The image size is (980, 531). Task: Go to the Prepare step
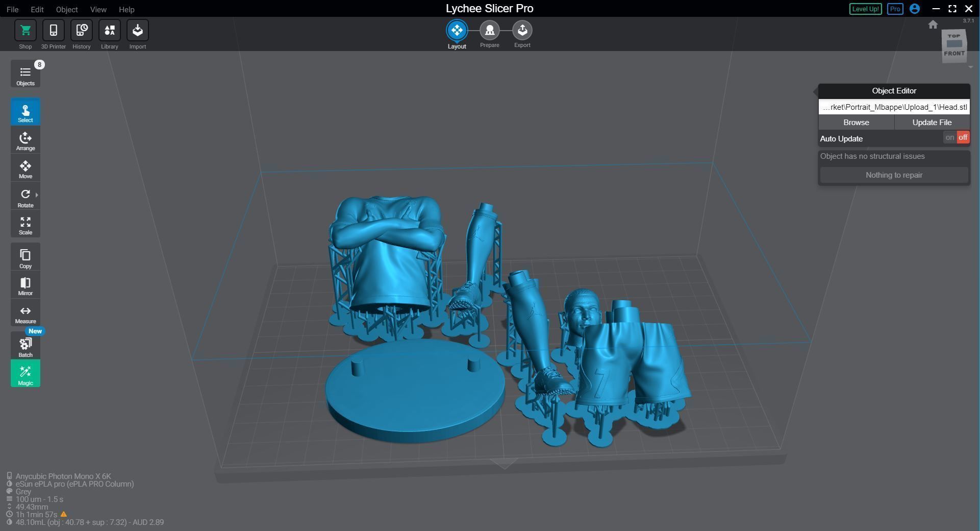click(x=489, y=31)
